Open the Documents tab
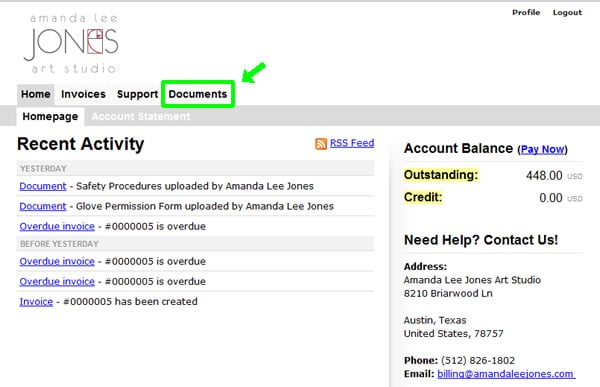Viewport: 600px width, 387px height. (198, 94)
